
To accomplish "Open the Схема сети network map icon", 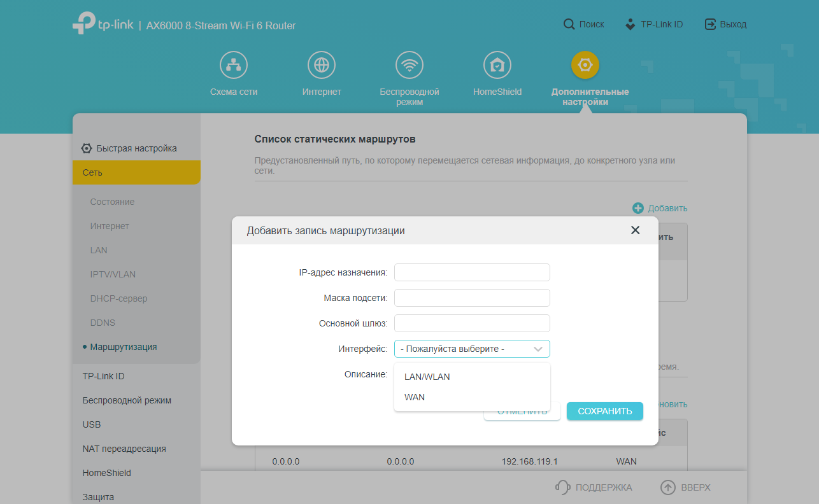I will 234,65.
